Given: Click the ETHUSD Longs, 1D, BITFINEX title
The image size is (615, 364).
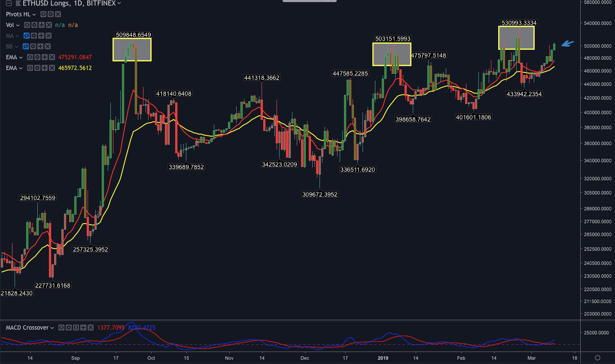Looking at the screenshot, I should click(x=69, y=3).
